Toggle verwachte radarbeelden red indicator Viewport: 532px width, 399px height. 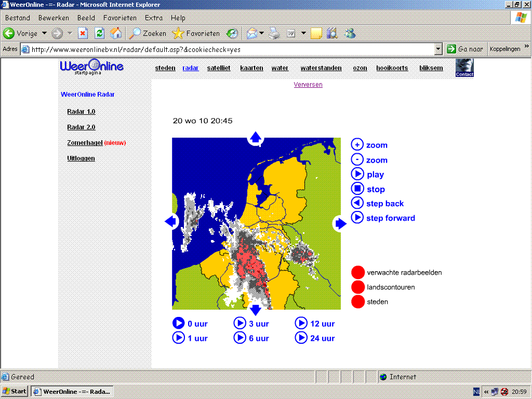pos(357,272)
